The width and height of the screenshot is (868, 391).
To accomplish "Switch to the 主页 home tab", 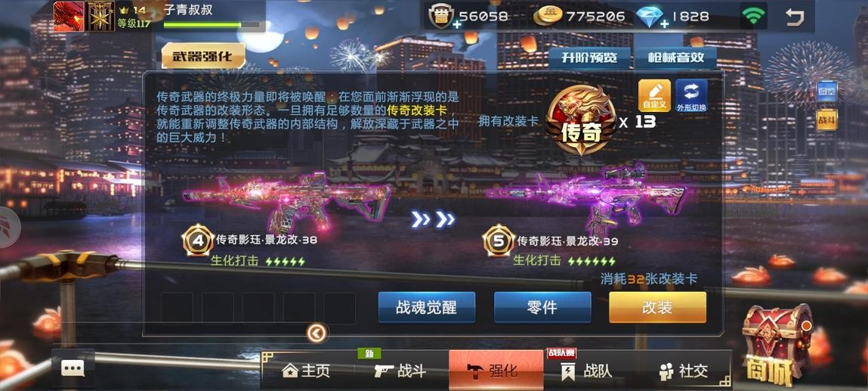I will [306, 371].
